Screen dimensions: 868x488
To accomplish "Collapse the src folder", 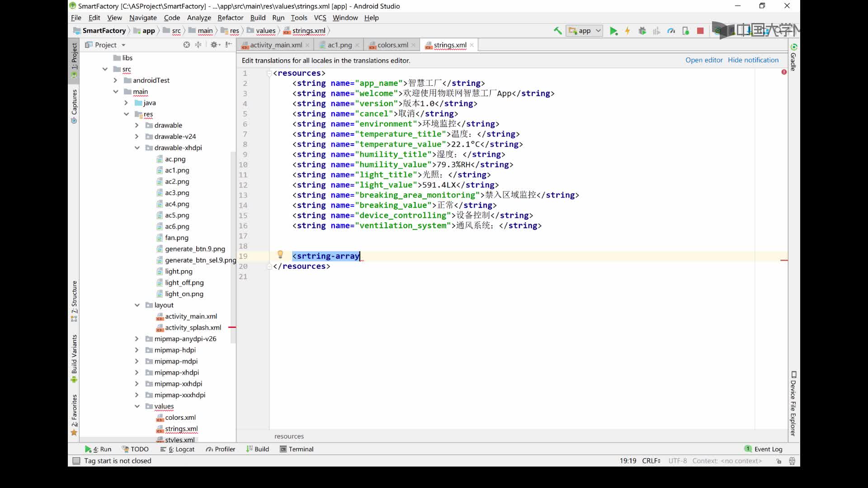I will click(105, 69).
